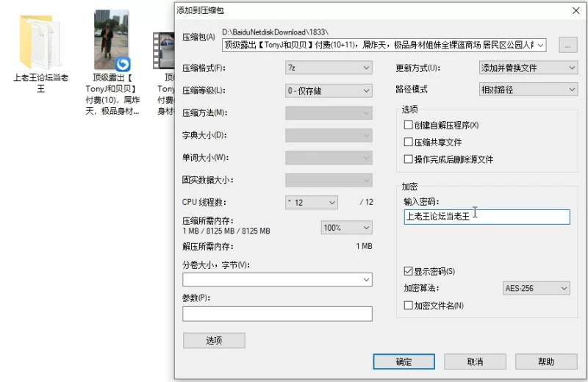This screenshot has width=588, height=382.
Task: Open the 分卷大小 combo box
Action: point(277,280)
